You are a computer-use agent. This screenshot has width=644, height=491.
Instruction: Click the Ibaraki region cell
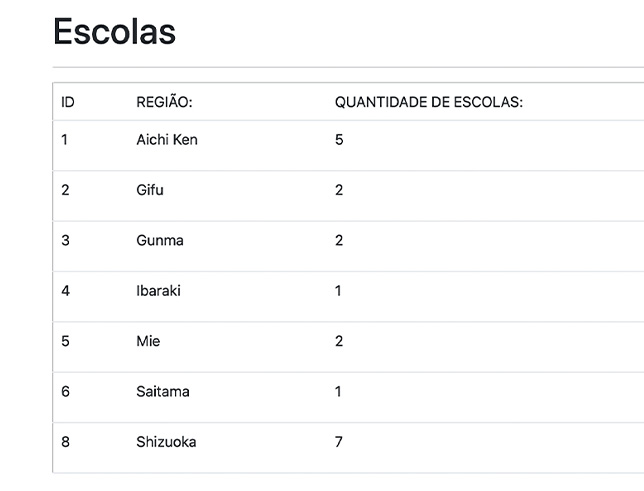[x=158, y=291]
